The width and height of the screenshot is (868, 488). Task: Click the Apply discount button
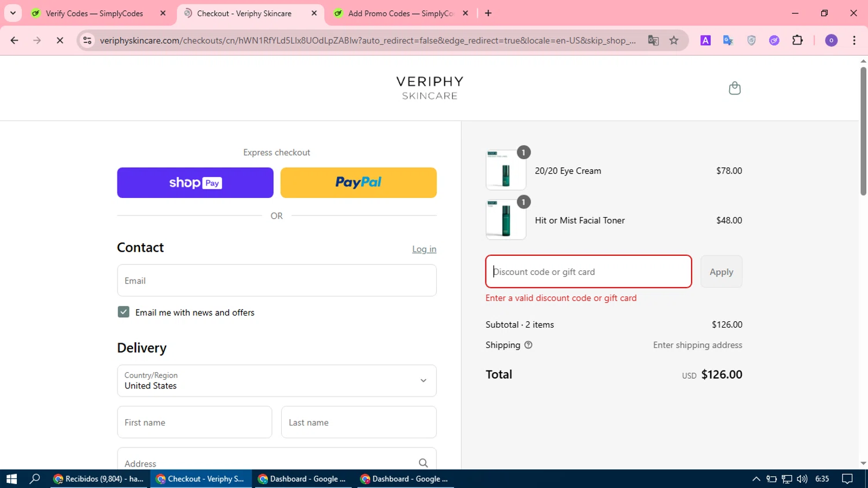click(x=721, y=271)
